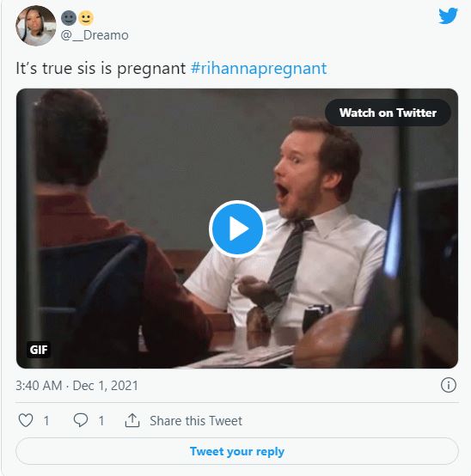Open replies via speech bubble icon

click(81, 420)
